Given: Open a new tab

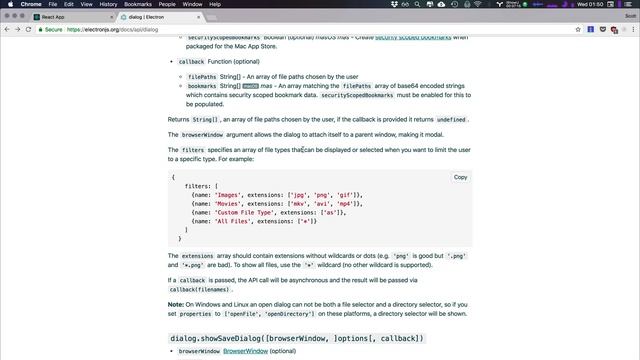Looking at the screenshot, I should tap(212, 18).
